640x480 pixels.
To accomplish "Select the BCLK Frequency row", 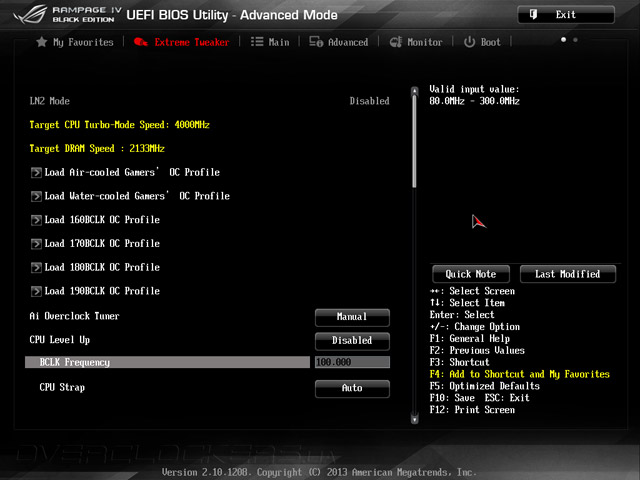I will [x=167, y=362].
